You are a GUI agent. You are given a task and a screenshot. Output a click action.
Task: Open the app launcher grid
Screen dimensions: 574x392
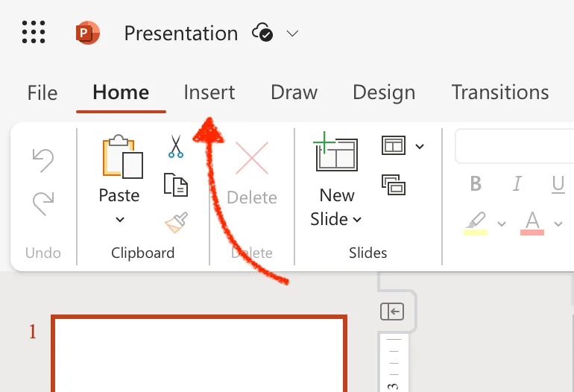coord(34,32)
